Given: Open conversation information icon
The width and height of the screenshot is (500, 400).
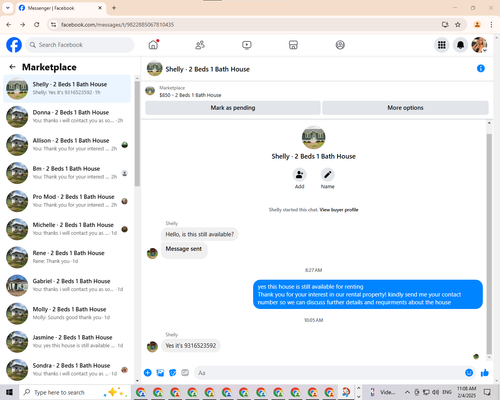Looking at the screenshot, I should pos(481,68).
